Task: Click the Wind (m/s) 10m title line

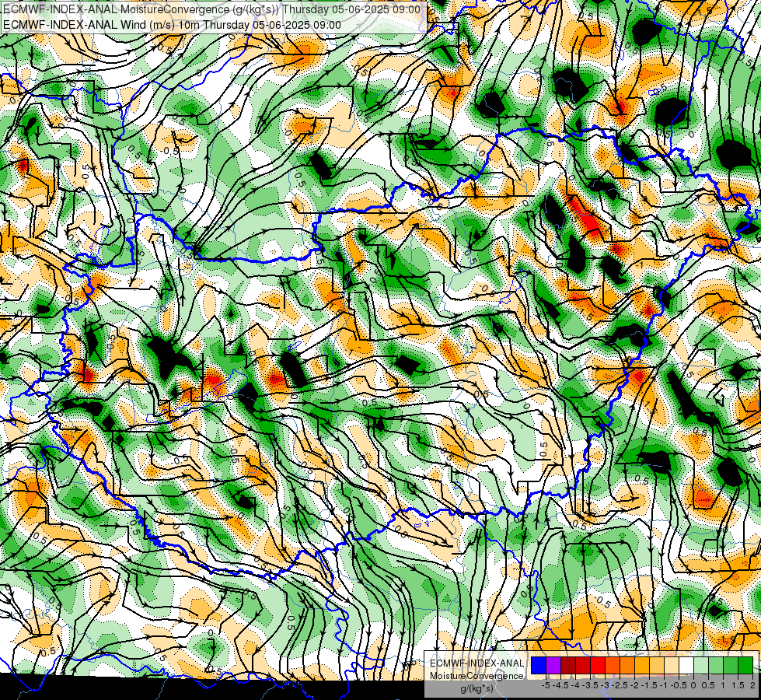Action: (x=172, y=25)
